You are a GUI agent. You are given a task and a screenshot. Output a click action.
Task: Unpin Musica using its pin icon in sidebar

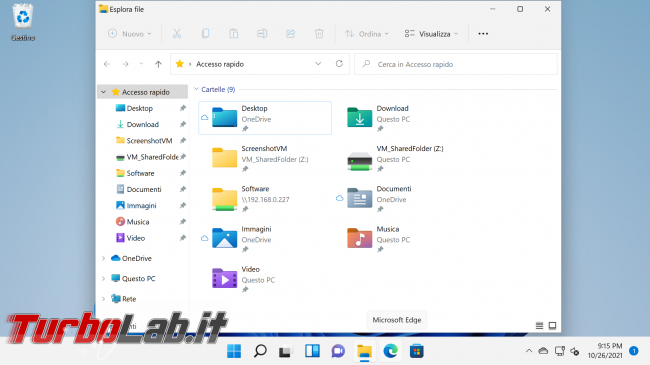pyautogui.click(x=182, y=221)
